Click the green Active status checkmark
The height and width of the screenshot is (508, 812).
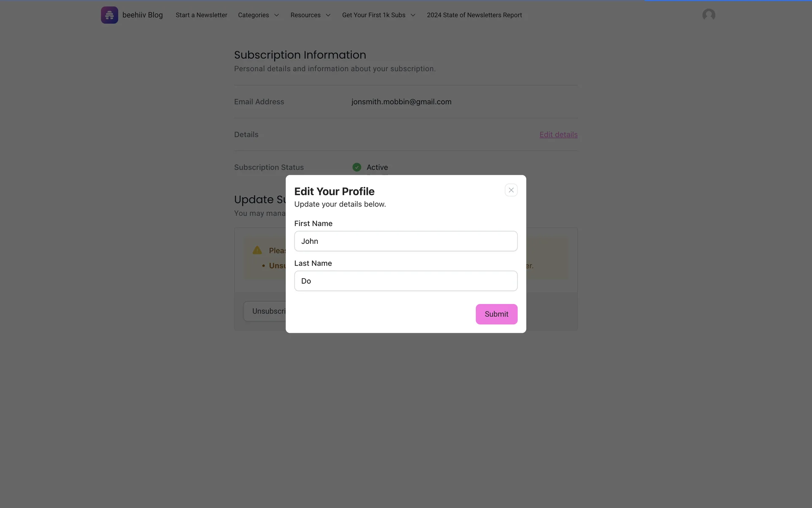click(357, 167)
